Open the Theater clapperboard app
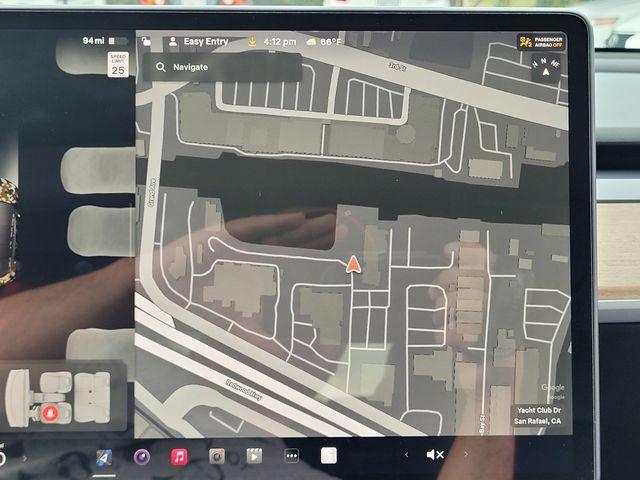This screenshot has width=640, height=480. [254, 456]
